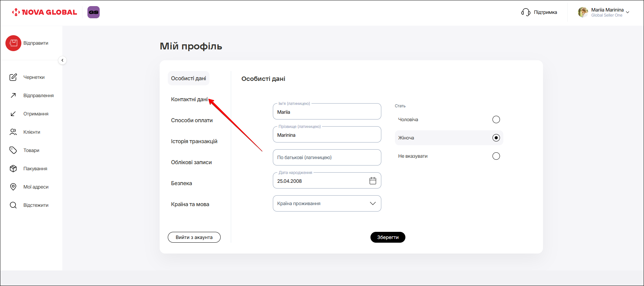Viewport: 644px width, 286px height.
Task: Select the Жіноча gender radio button
Action: point(496,138)
